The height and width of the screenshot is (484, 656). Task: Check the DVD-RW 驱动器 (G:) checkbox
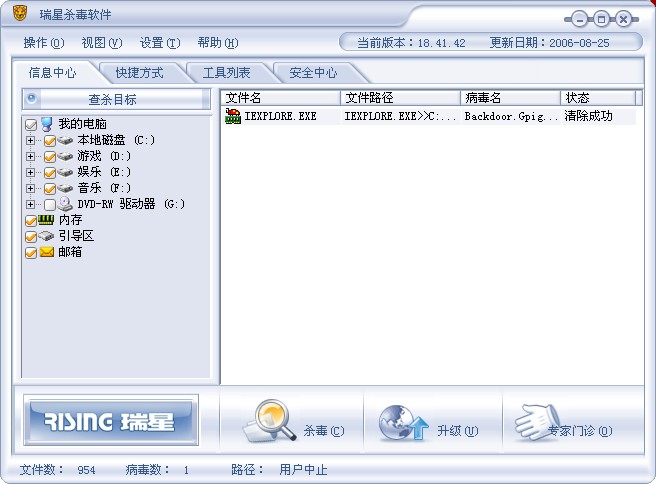(50, 205)
